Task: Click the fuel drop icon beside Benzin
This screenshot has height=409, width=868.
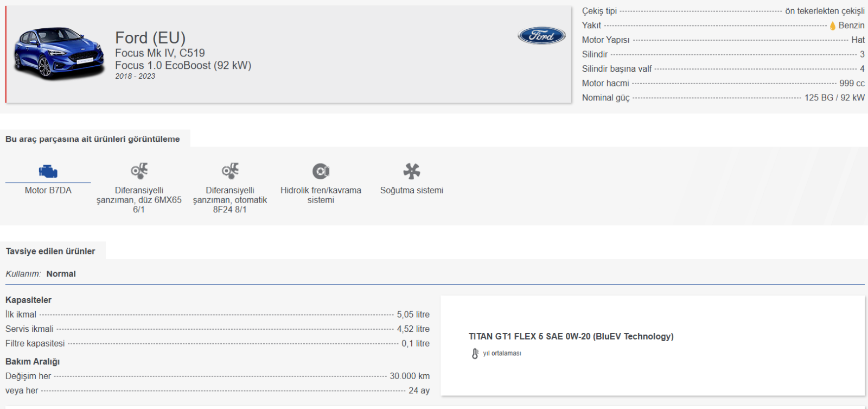Action: 833,26
